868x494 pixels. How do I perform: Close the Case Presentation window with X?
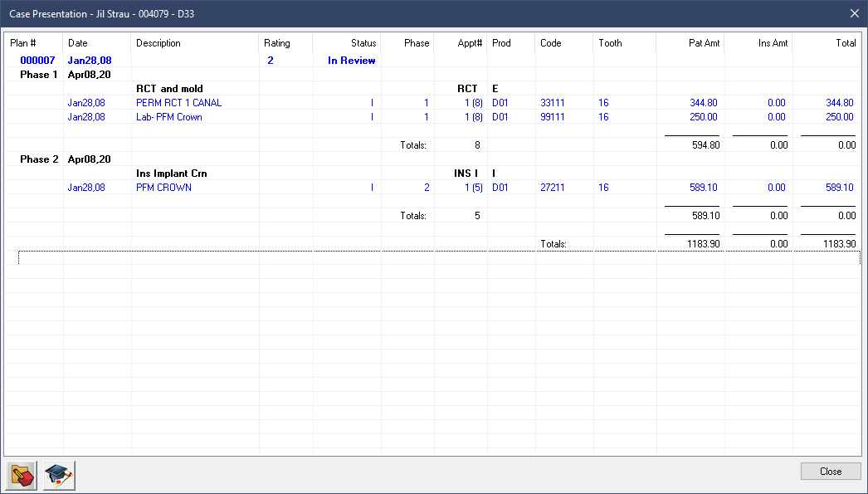coord(855,13)
